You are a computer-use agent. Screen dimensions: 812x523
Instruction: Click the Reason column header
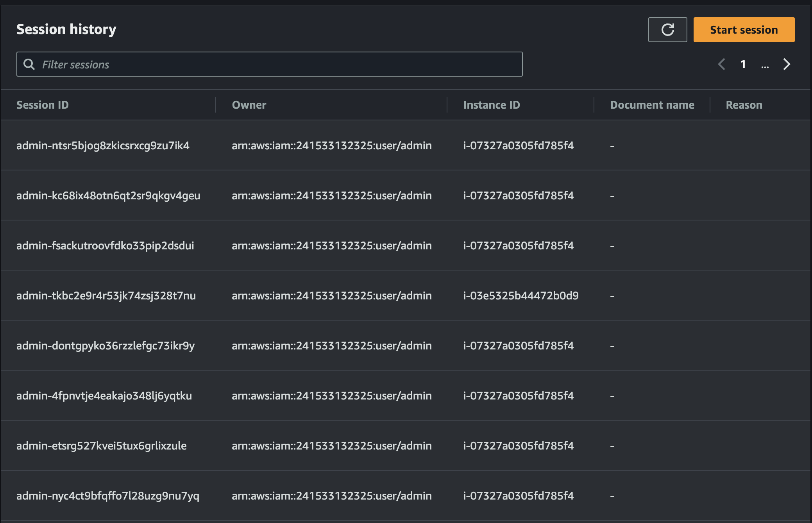(744, 105)
